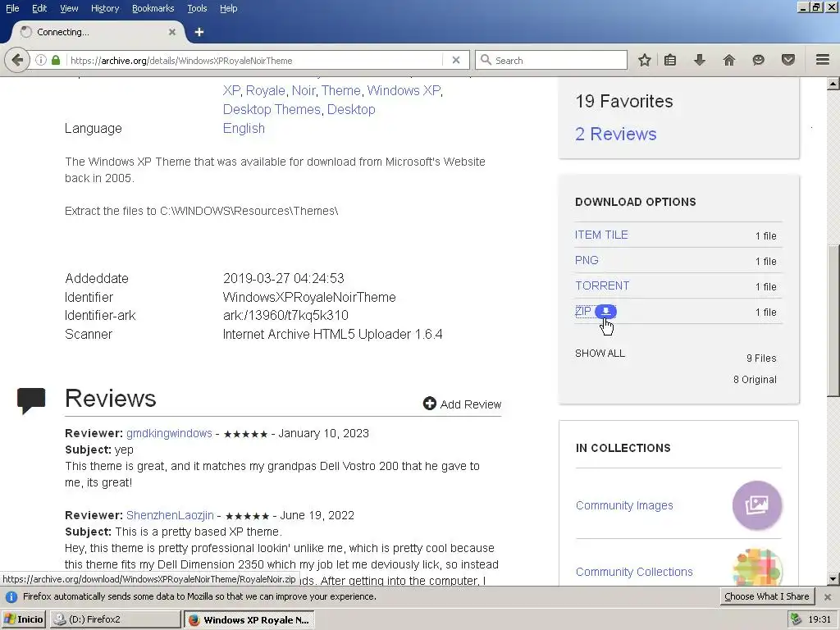
Task: Switch to (D:) Firefox2 taskbar item
Action: tap(116, 619)
